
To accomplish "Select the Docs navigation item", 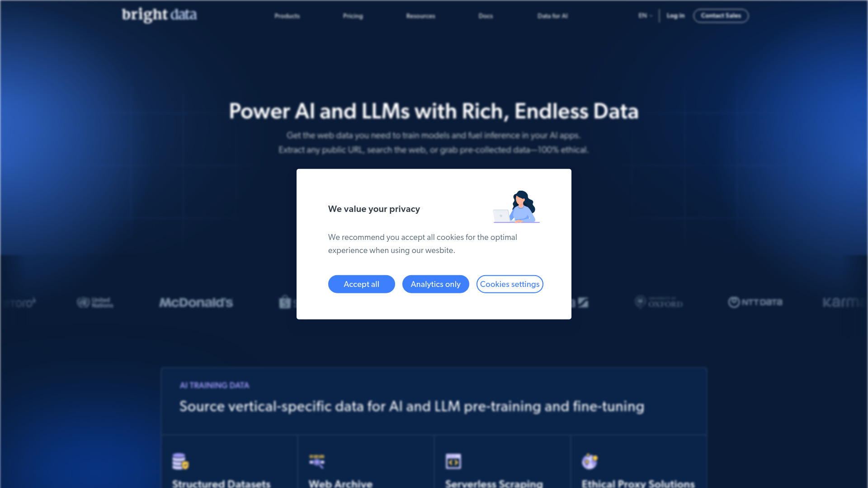I will [x=486, y=15].
